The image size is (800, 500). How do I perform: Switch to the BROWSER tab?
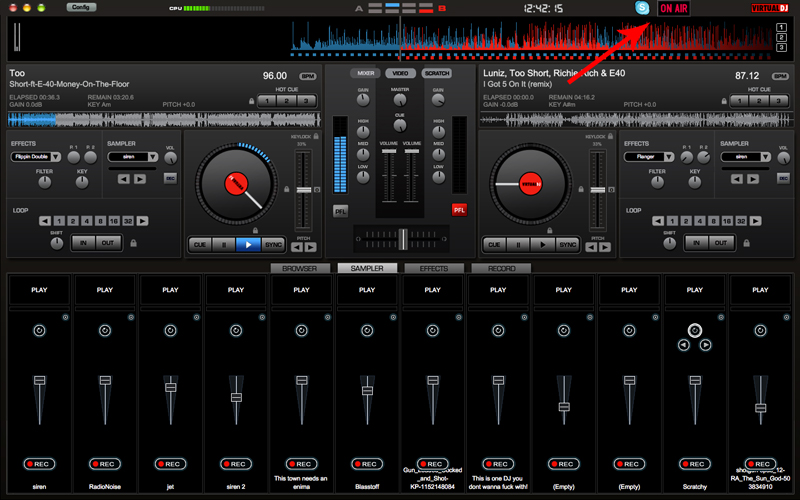tap(300, 269)
